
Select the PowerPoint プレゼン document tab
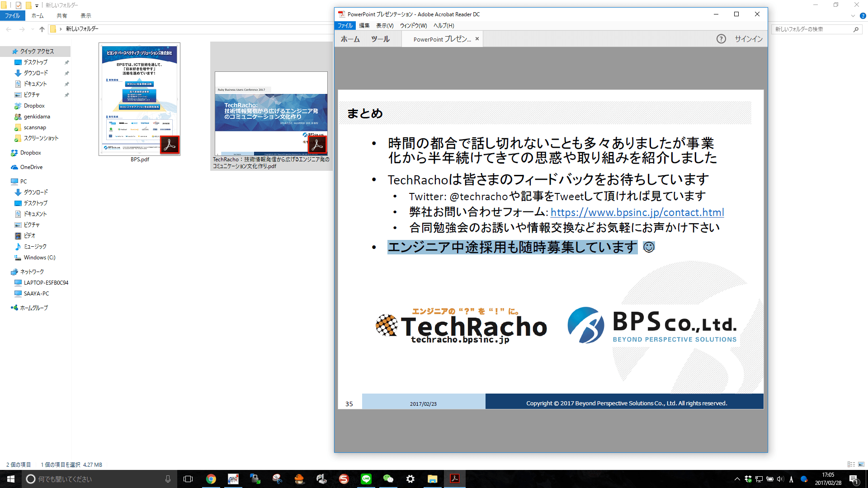pyautogui.click(x=442, y=39)
